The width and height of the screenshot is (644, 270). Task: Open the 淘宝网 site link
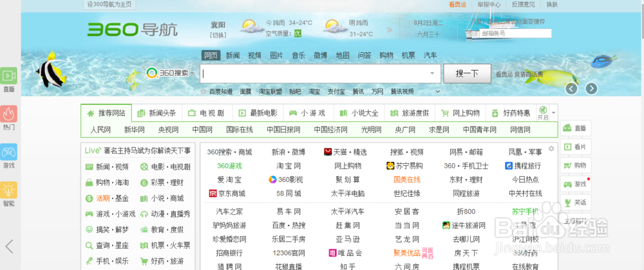(289, 166)
